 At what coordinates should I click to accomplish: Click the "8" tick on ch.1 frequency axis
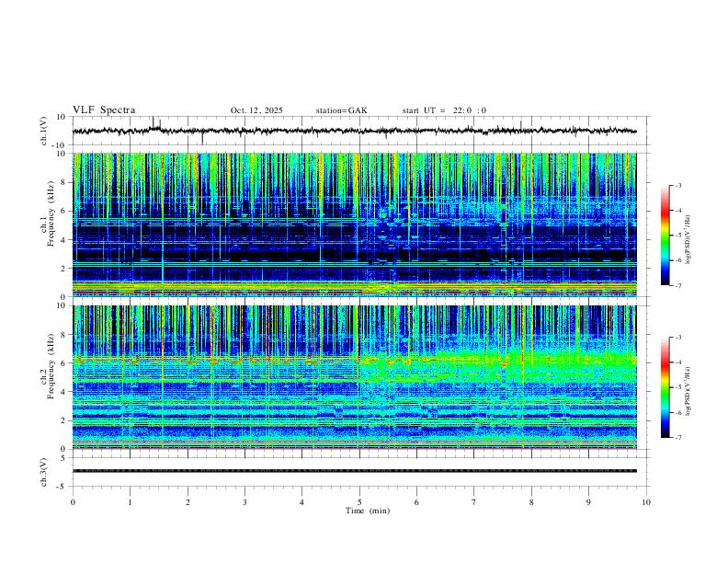[x=64, y=182]
